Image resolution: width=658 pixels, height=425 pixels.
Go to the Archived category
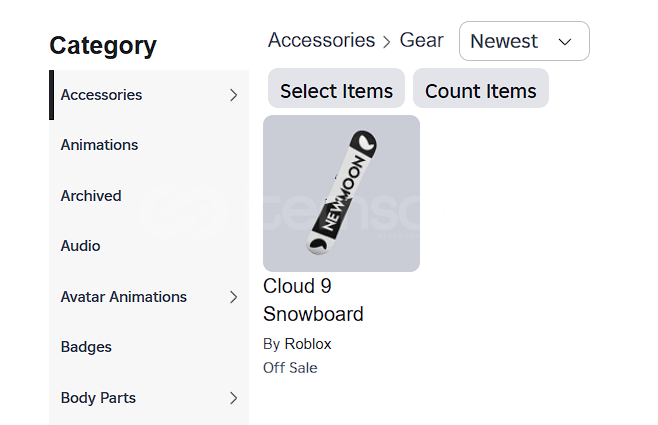(x=91, y=196)
